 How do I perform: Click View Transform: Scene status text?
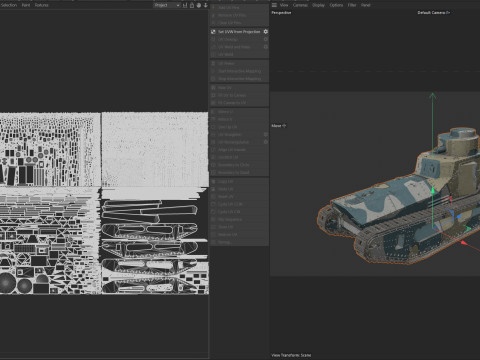pos(291,355)
